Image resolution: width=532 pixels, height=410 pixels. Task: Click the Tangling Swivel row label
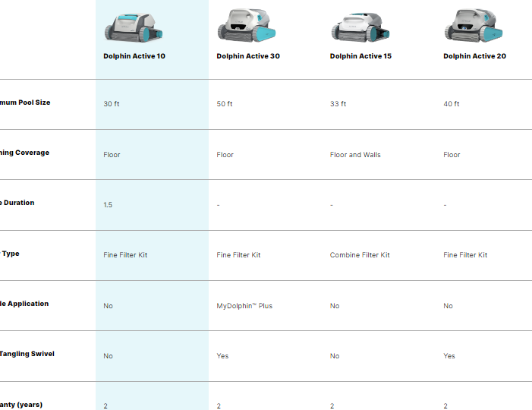click(x=27, y=354)
